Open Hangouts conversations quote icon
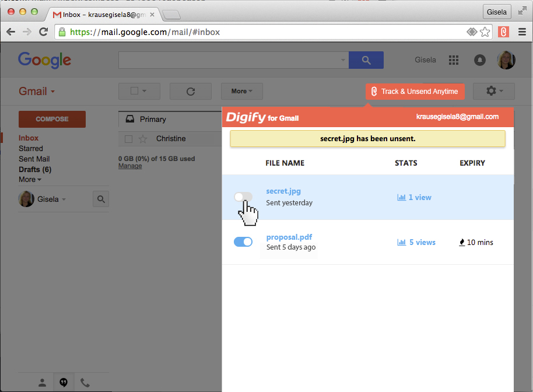Screen dimensions: 533x392 tap(64, 383)
